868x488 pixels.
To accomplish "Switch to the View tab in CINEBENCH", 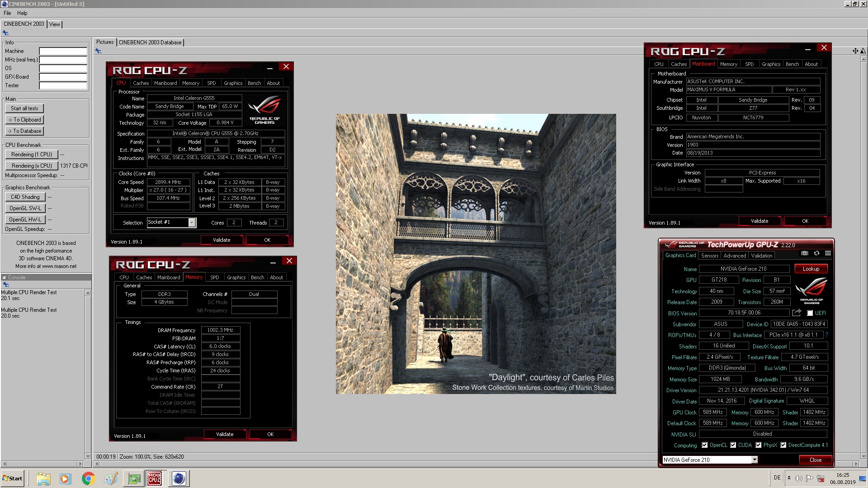I will [x=55, y=24].
